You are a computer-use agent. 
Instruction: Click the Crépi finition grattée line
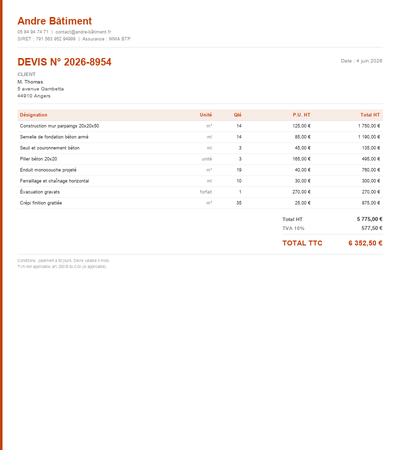[200, 203]
